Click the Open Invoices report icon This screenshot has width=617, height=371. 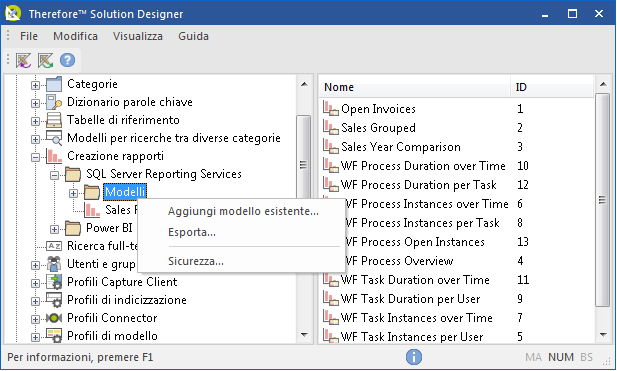[331, 109]
